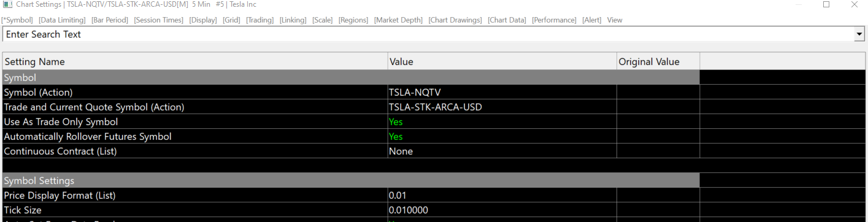Open the View menu item
This screenshot has width=868, height=222.
tap(615, 20)
